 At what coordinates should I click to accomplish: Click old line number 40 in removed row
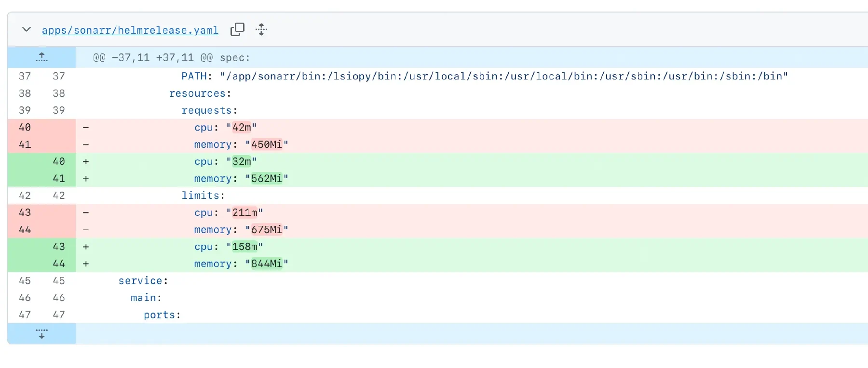pos(25,128)
